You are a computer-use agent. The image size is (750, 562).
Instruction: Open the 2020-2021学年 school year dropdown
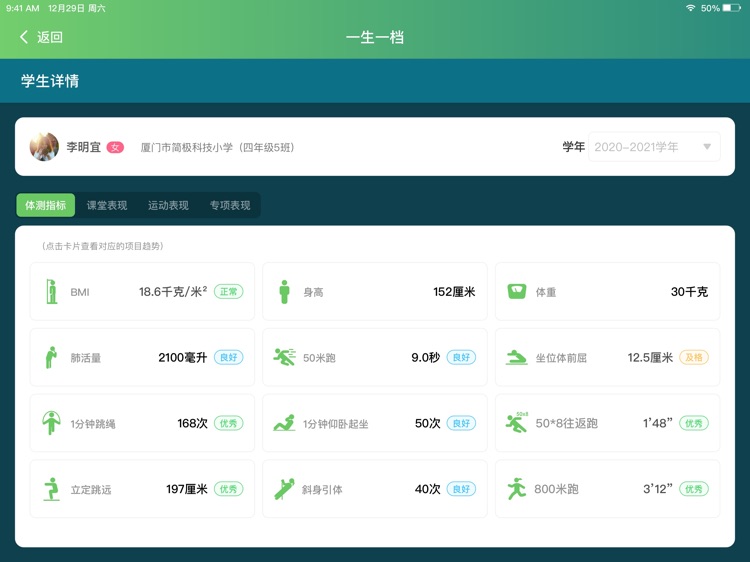point(654,147)
